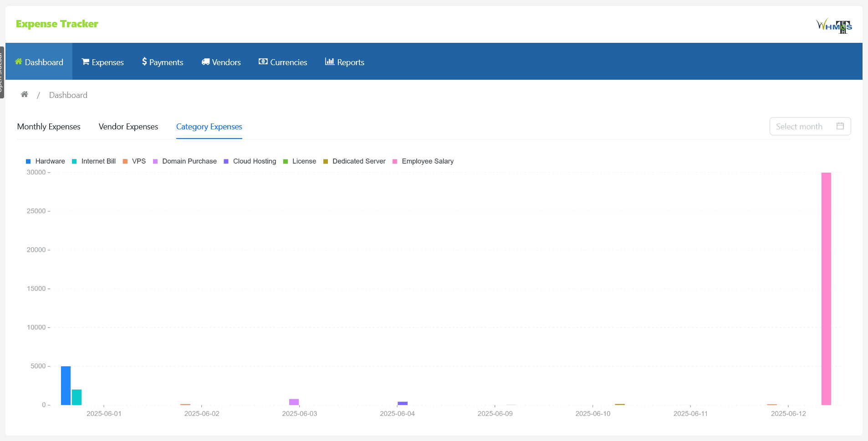Screen dimensions: 868x441
Task: Expand the Open Sidebar handle
Action: tap(2, 72)
